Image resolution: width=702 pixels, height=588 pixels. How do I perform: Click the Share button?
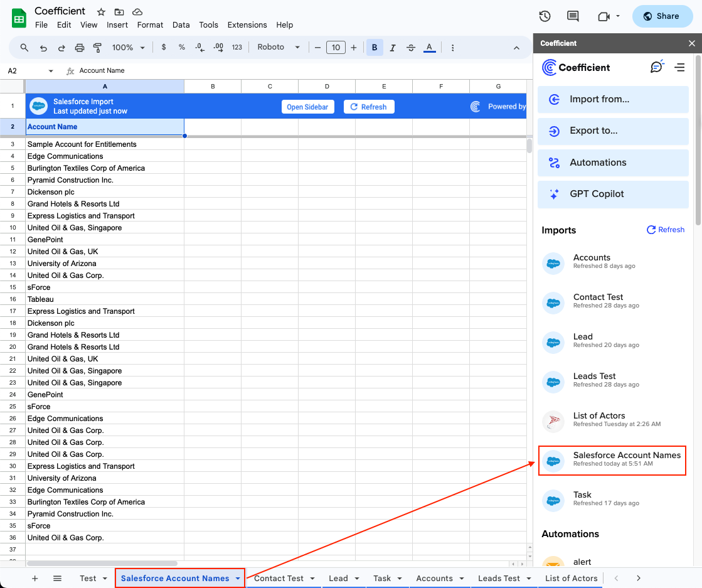coord(662,16)
